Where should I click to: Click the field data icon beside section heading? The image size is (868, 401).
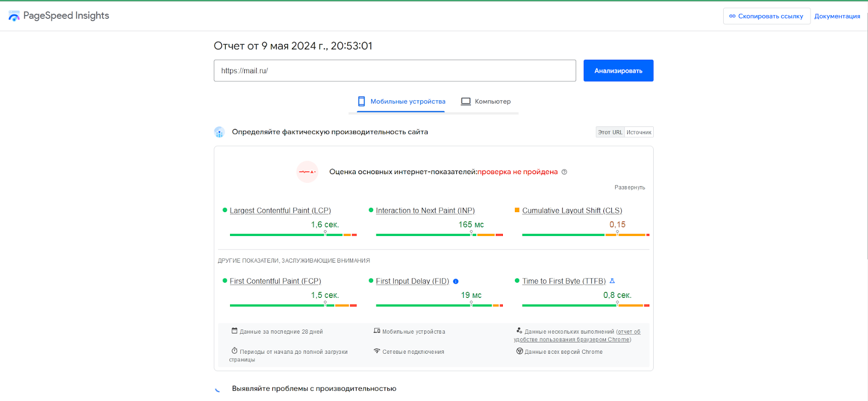[219, 132]
